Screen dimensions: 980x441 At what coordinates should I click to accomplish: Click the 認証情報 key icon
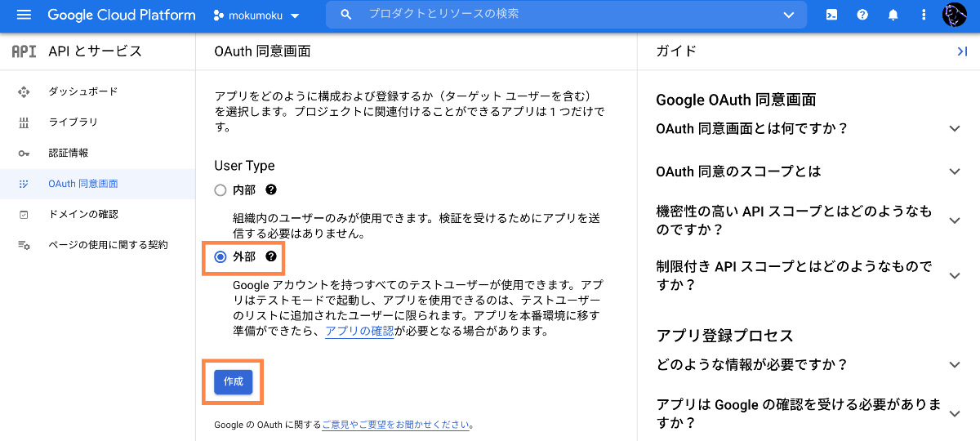coord(24,153)
